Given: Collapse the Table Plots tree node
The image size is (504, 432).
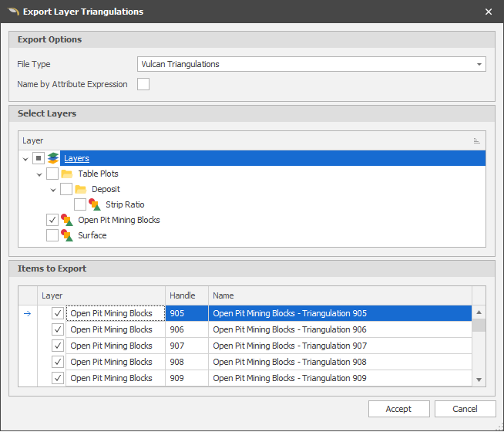Looking at the screenshot, I should pos(39,174).
